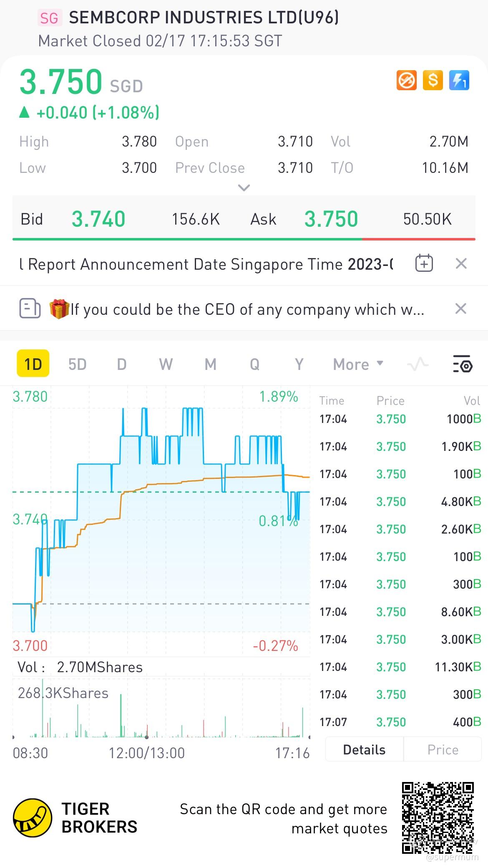Open the CEO company discussion link
The image size is (488, 868).
[x=247, y=309]
